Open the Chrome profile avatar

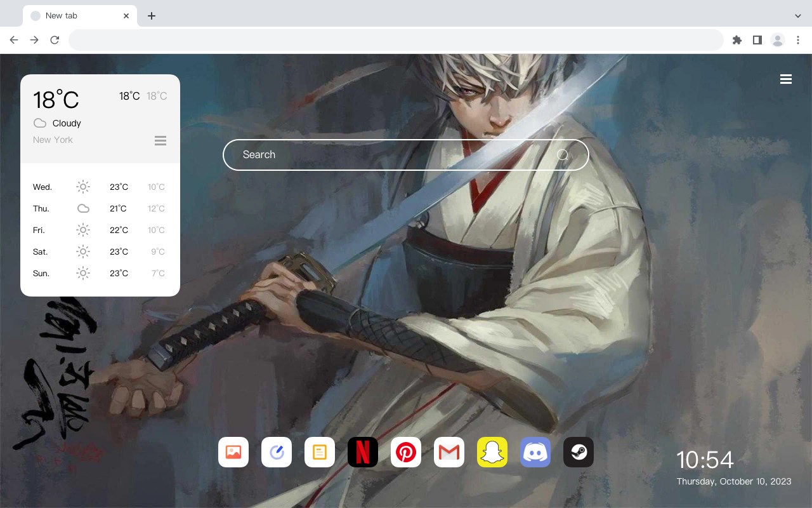pyautogui.click(x=778, y=40)
